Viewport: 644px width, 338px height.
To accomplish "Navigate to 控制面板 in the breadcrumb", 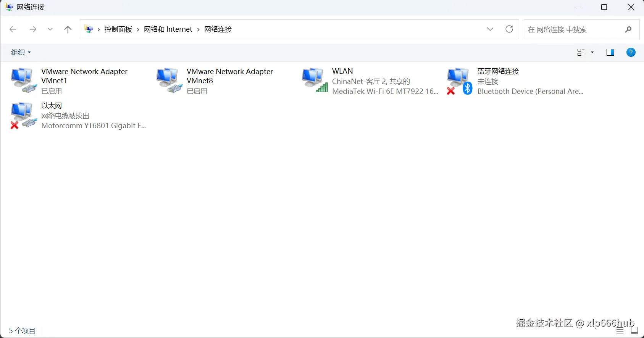I will point(118,29).
